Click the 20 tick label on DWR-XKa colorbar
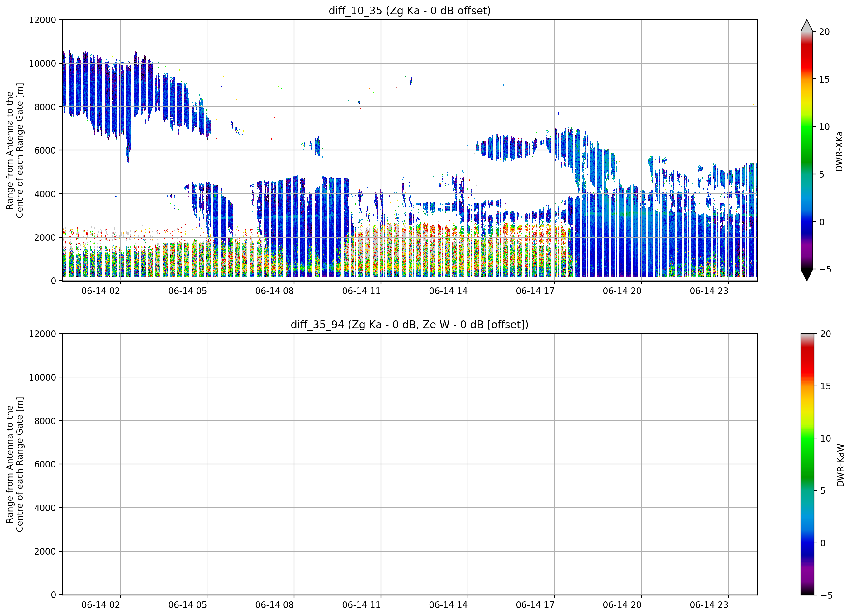The image size is (851, 616). (x=824, y=32)
